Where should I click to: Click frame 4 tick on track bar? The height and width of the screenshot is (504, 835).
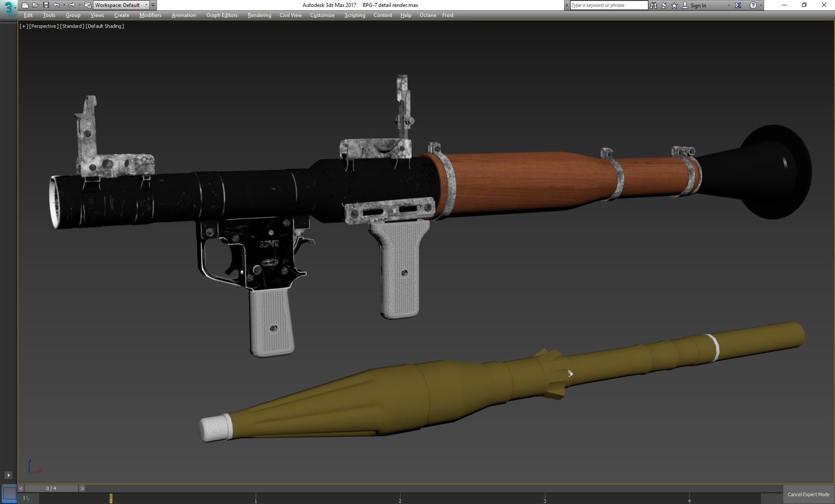(x=689, y=498)
